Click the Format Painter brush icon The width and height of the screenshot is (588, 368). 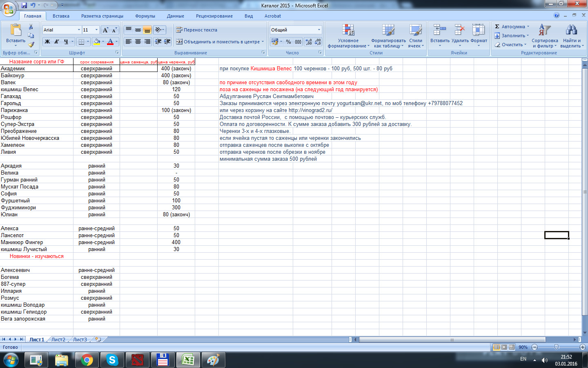pyautogui.click(x=31, y=45)
